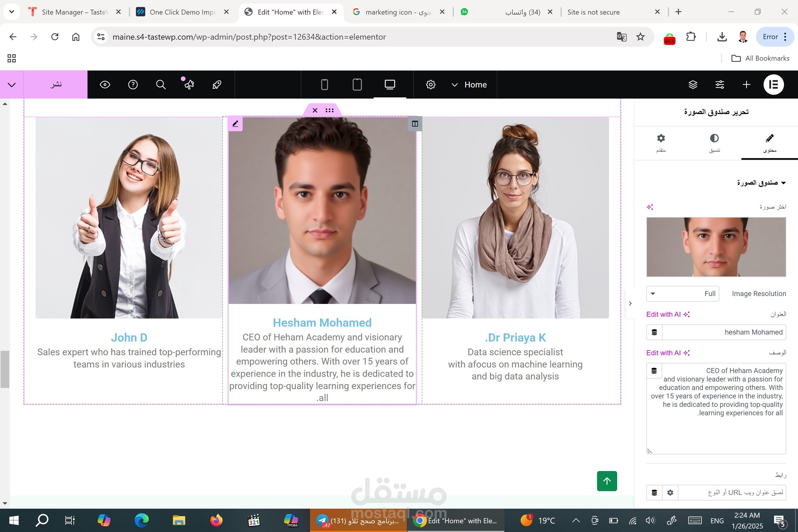Viewport: 798px width, 532px height.
Task: Click the Elementor logo menu icon
Action: pos(773,85)
